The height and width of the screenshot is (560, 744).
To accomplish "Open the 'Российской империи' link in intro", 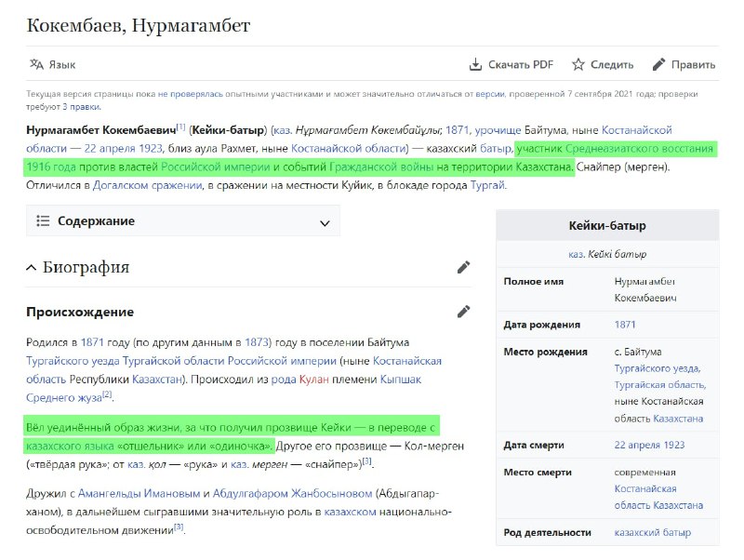I will click(x=216, y=167).
